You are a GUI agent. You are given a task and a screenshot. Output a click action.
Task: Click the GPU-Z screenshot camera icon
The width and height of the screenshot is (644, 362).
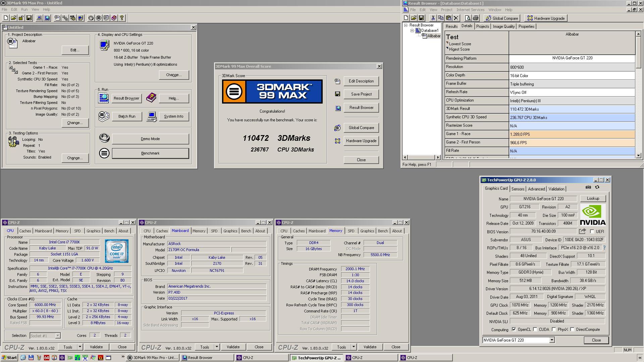pyautogui.click(x=588, y=187)
